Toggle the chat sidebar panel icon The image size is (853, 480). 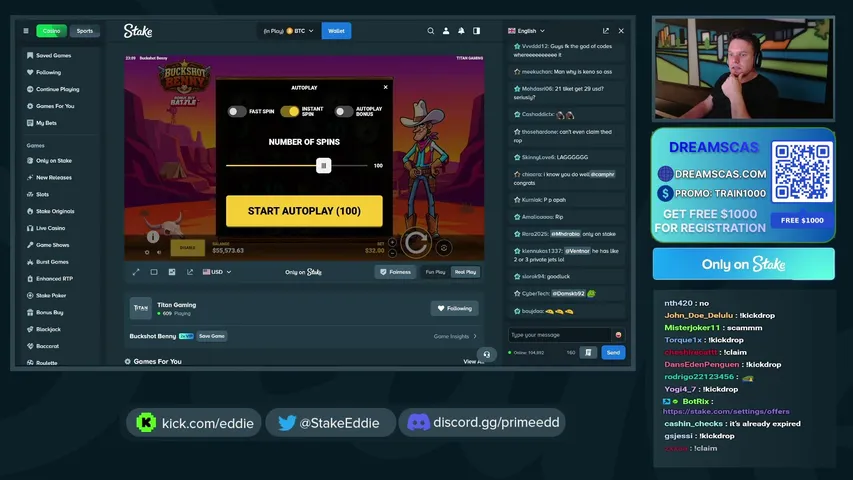point(477,31)
